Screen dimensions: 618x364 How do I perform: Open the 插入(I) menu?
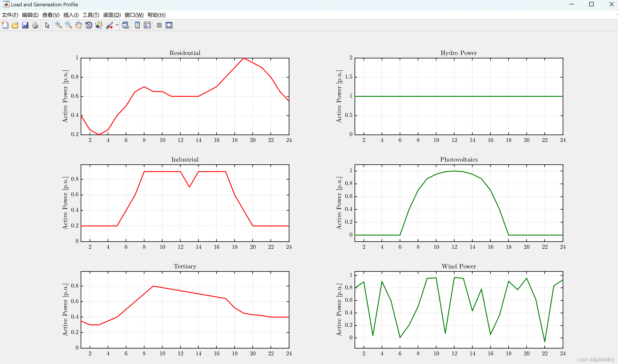pos(71,15)
